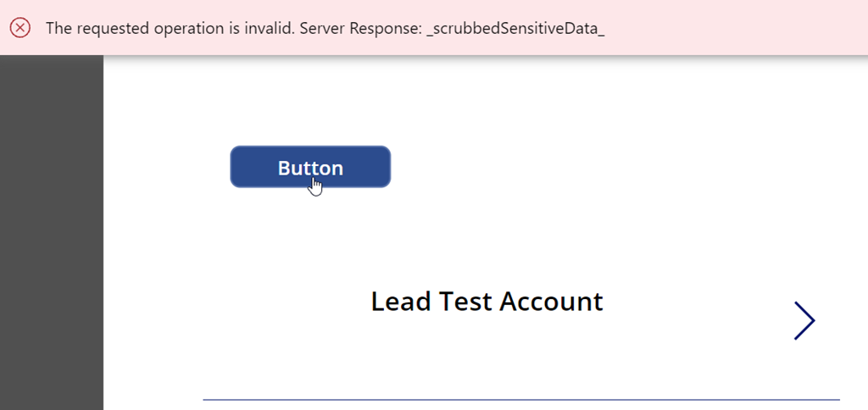The image size is (868, 410).
Task: Open Lead Test Account via right chevron
Action: [x=804, y=320]
